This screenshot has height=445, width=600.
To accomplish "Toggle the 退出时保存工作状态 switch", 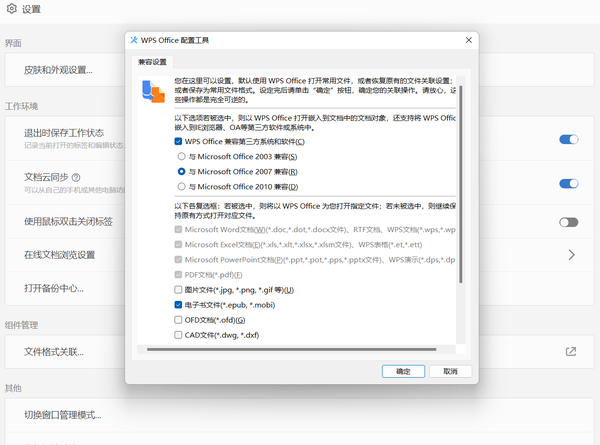I will (569, 139).
